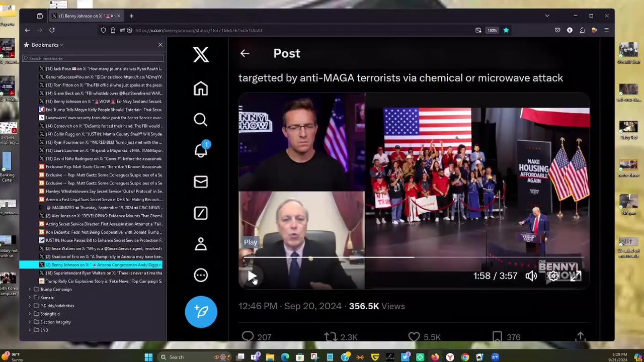Screen dimensions: 644x362
Task: Open Laura Loomer Alejandro Mayorkas bookmark
Action: pyautogui.click(x=101, y=150)
